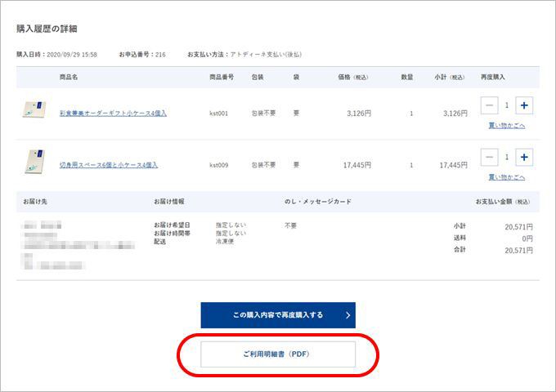Screen dimensions: 556x392
Task: Select the quantity field for kst009
Action: (x=506, y=157)
